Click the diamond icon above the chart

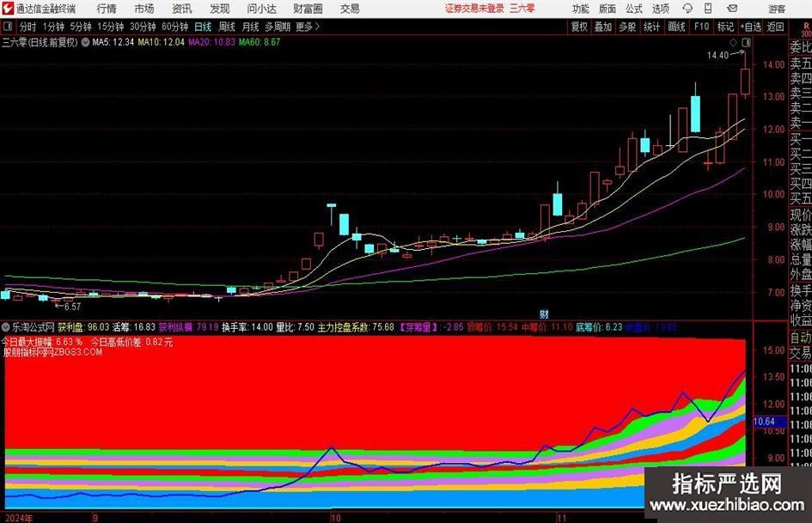733,42
